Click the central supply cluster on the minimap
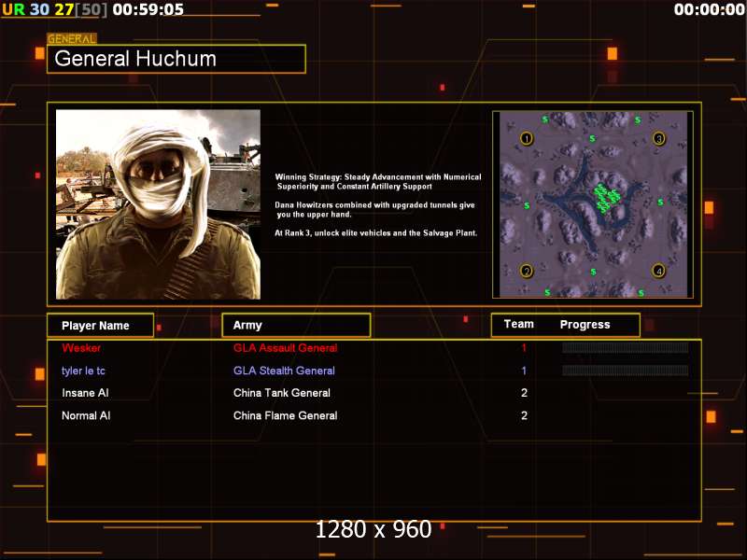The height and width of the screenshot is (560, 747). (x=605, y=198)
